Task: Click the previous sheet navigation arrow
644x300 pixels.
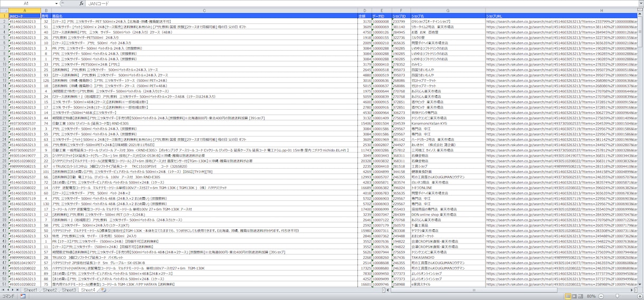Action: tap(7, 290)
